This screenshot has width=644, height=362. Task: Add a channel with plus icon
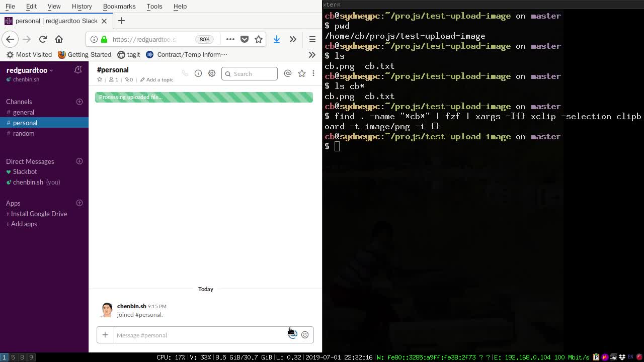(79, 102)
